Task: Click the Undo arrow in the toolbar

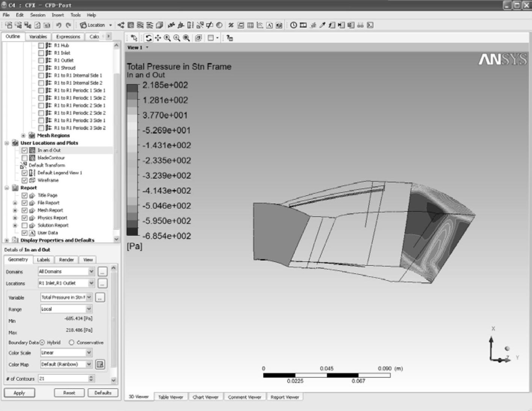Action: coord(59,25)
